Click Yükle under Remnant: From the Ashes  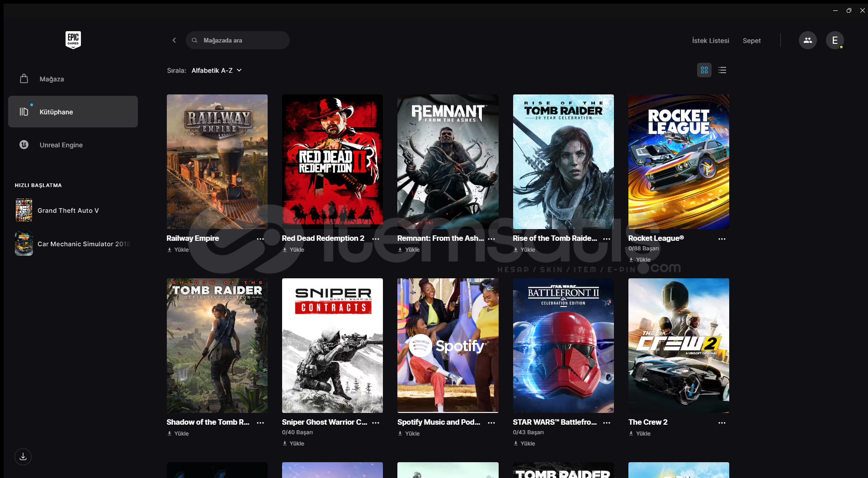pyautogui.click(x=409, y=249)
